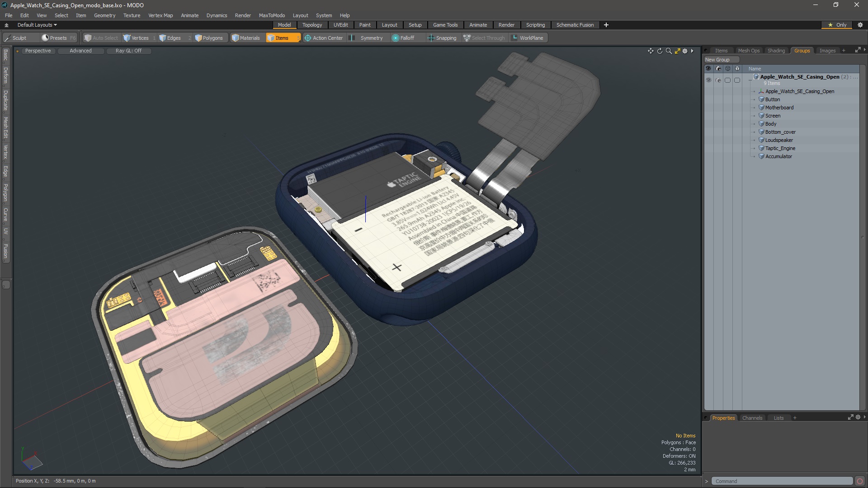Select the Accumulator item in the tree
The image size is (868, 488).
click(x=778, y=156)
